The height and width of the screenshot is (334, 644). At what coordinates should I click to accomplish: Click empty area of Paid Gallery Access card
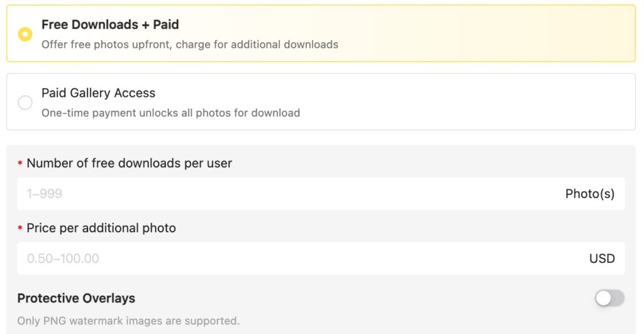[472, 102]
